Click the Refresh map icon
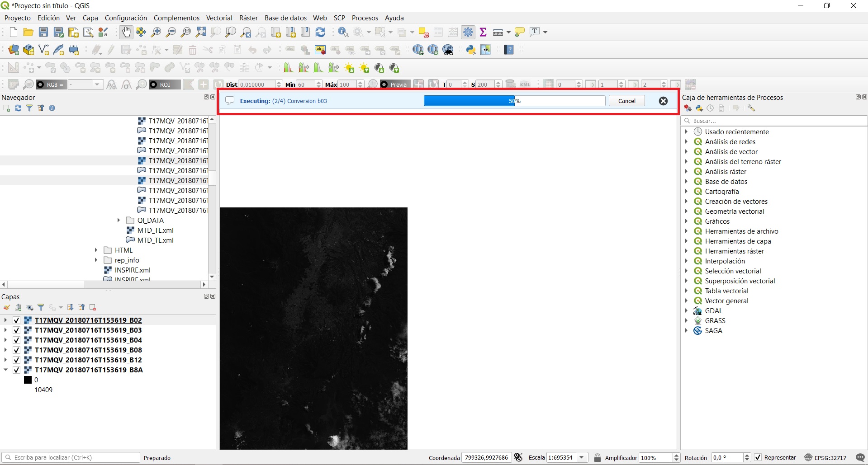868x465 pixels. coord(320,32)
